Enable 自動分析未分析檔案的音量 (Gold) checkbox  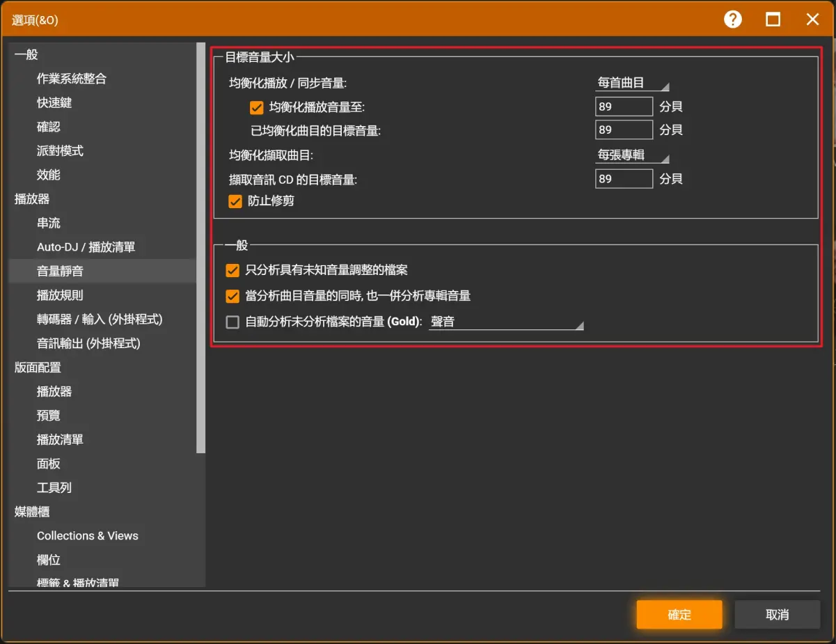(x=232, y=322)
